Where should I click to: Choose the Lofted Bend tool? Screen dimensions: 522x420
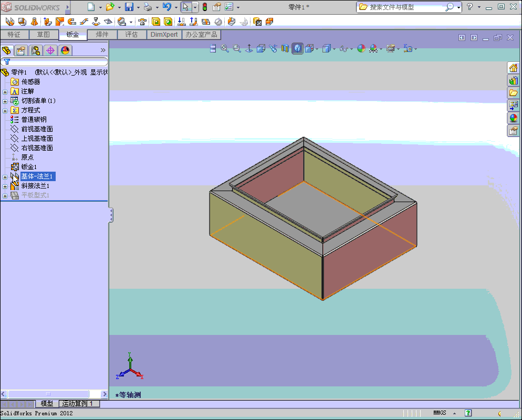pyautogui.click(x=34, y=22)
